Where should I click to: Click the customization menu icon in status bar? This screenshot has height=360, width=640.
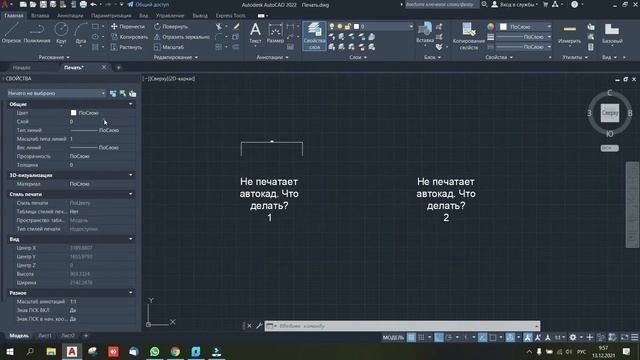tap(635, 338)
